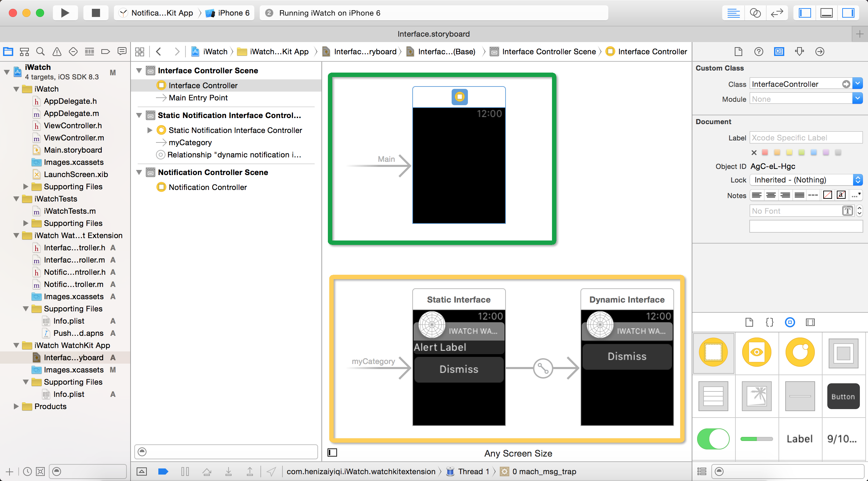Jump to InterfaceController class definition arrow
Image resolution: width=868 pixels, height=481 pixels.
click(846, 84)
